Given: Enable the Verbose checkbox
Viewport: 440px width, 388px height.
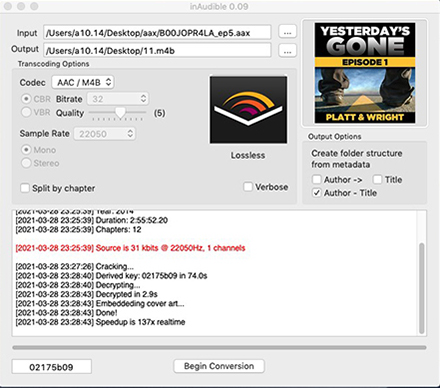Looking at the screenshot, I should pos(248,187).
